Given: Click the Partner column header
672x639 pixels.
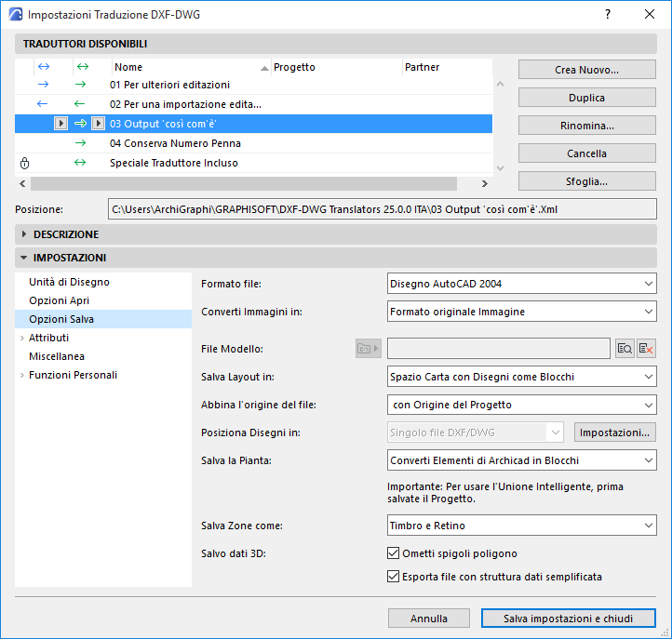Looking at the screenshot, I should tap(447, 67).
